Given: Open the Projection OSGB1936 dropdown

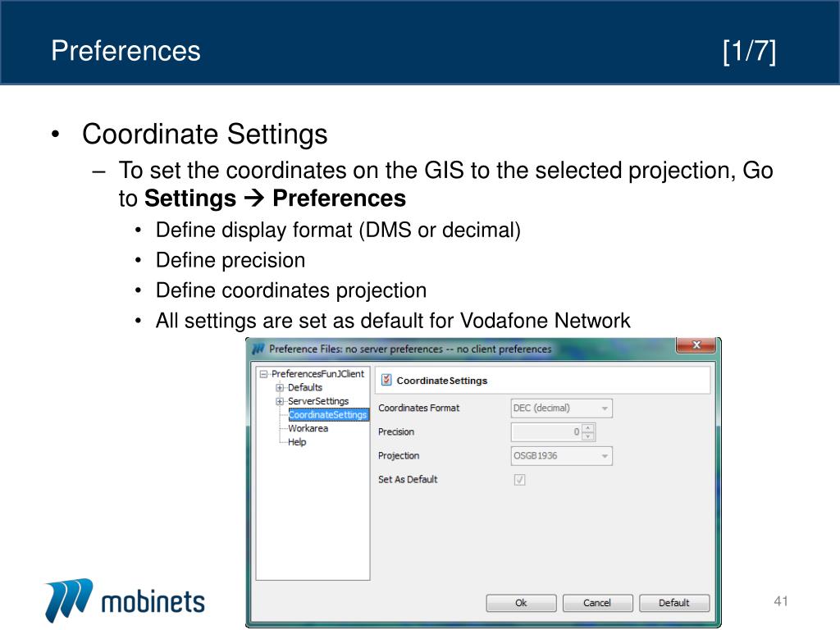Looking at the screenshot, I should click(x=561, y=456).
